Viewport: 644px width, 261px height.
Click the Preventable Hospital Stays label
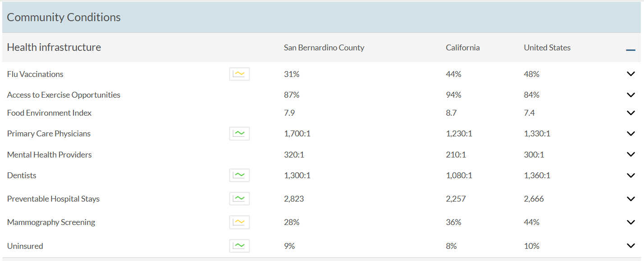53,199
